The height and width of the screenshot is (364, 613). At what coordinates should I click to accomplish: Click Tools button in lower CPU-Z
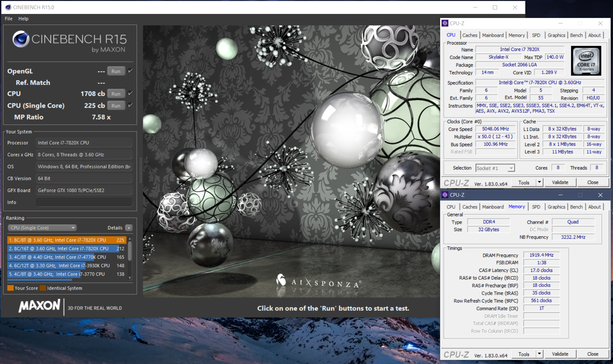pos(524,354)
